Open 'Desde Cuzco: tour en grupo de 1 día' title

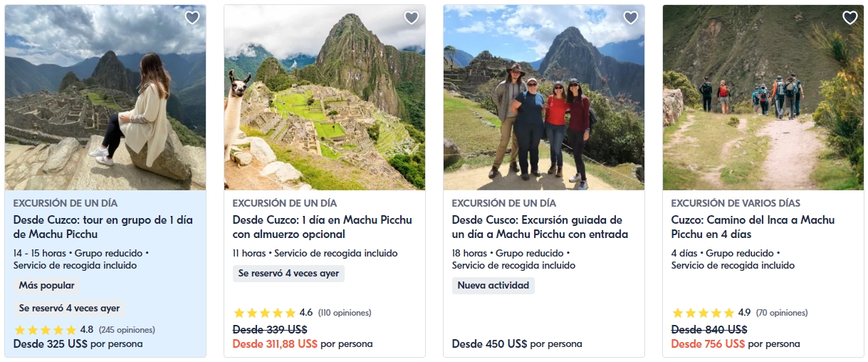[103, 227]
